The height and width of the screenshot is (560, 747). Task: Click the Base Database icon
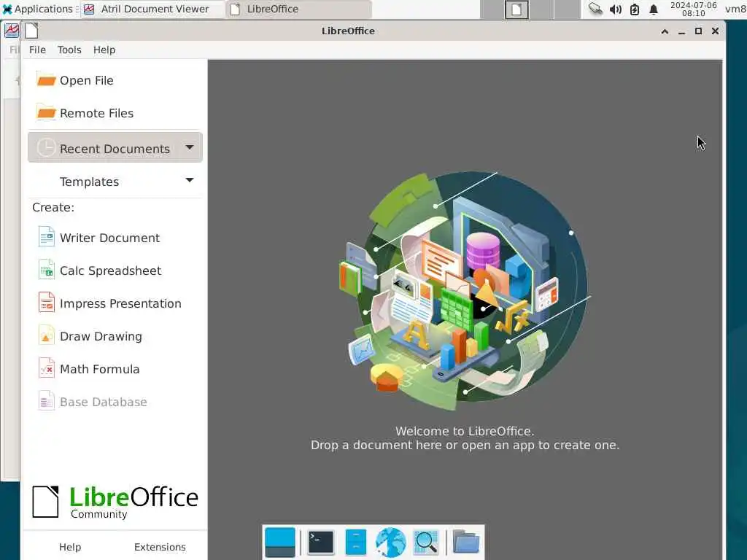click(47, 402)
